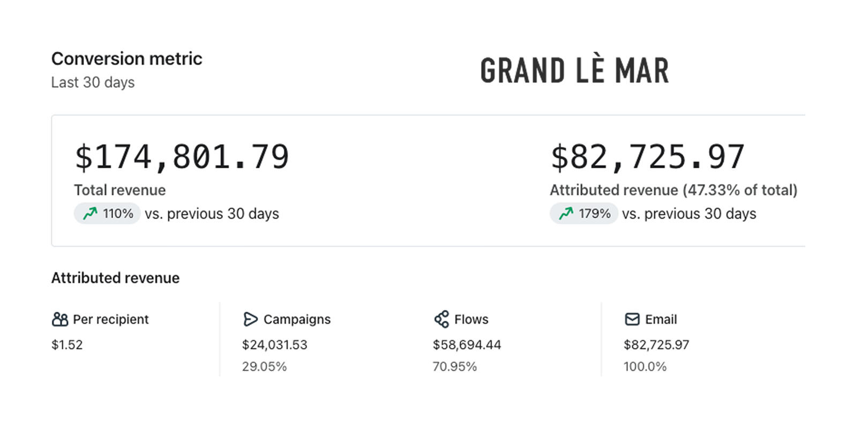Click the Campaigns $24,031.53 value

(274, 345)
